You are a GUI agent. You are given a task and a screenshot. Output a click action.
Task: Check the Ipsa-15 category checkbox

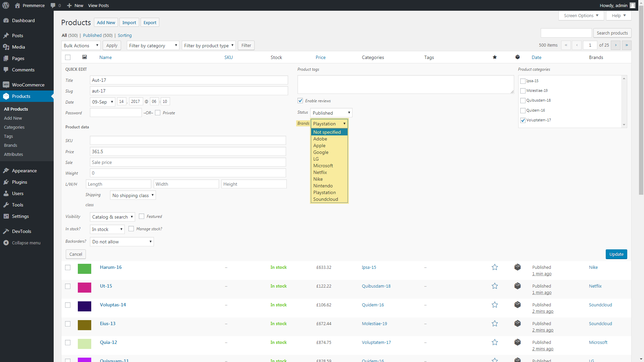(523, 81)
